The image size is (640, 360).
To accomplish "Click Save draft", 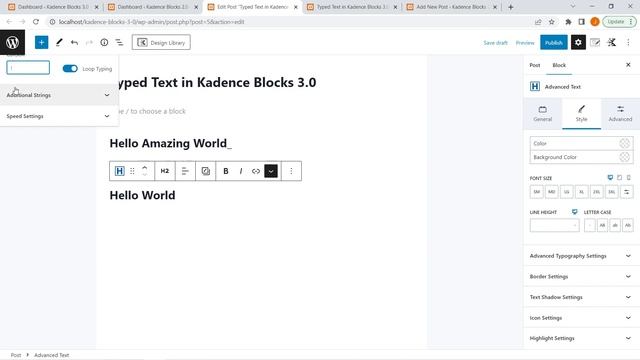I will click(x=496, y=42).
